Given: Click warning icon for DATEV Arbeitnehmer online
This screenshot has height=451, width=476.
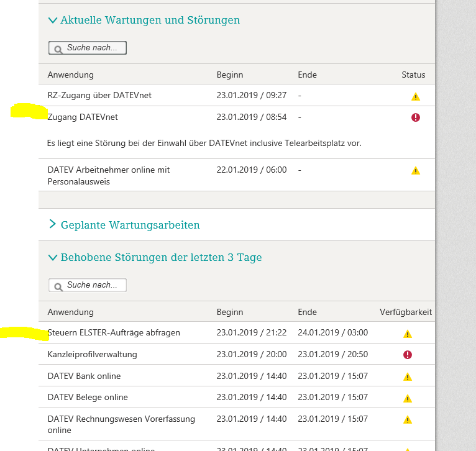Looking at the screenshot, I should pyautogui.click(x=416, y=171).
